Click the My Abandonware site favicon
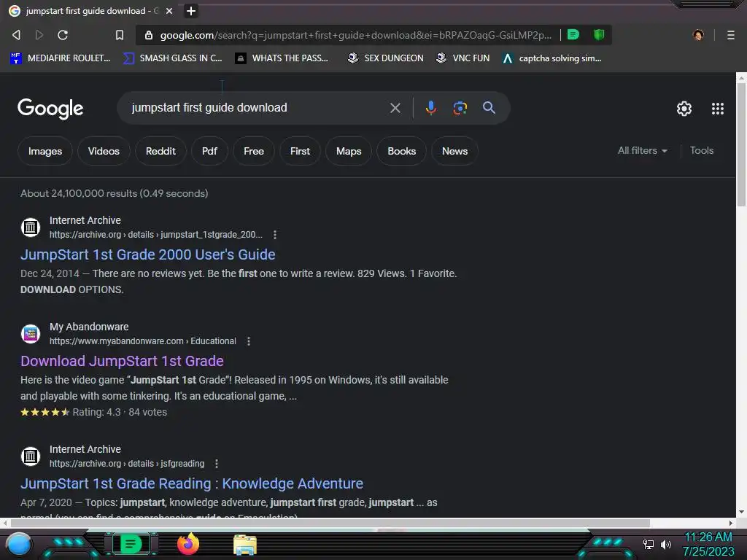 31,334
